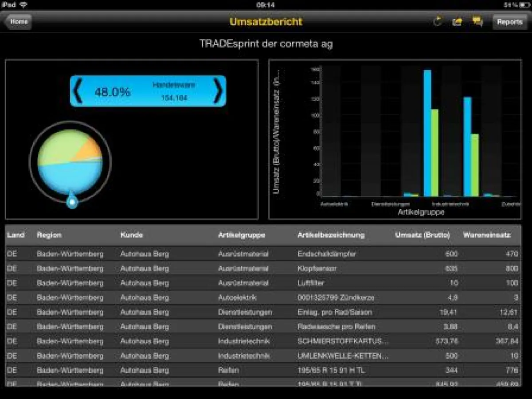
Task: Click the right arrow on blue selector
Action: pyautogui.click(x=218, y=91)
